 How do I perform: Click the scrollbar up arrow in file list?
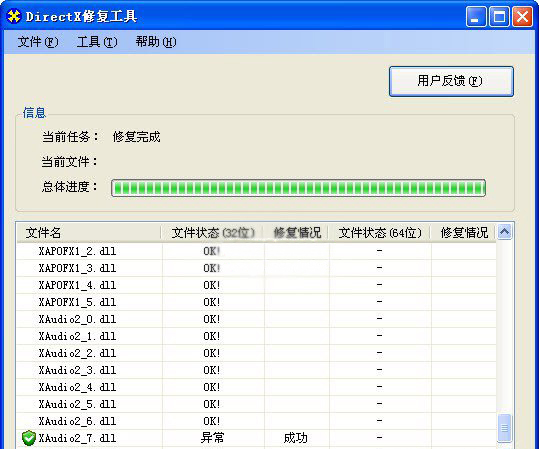pos(504,232)
